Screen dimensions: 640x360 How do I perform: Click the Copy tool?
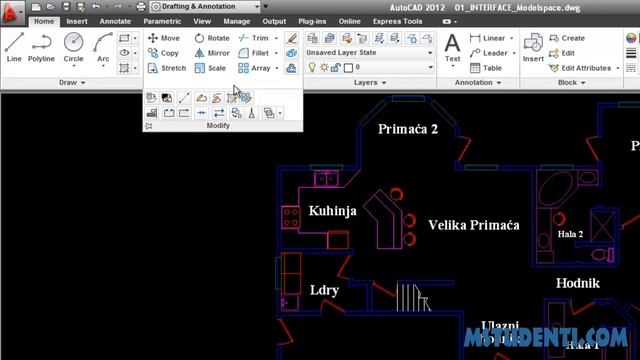pos(163,53)
